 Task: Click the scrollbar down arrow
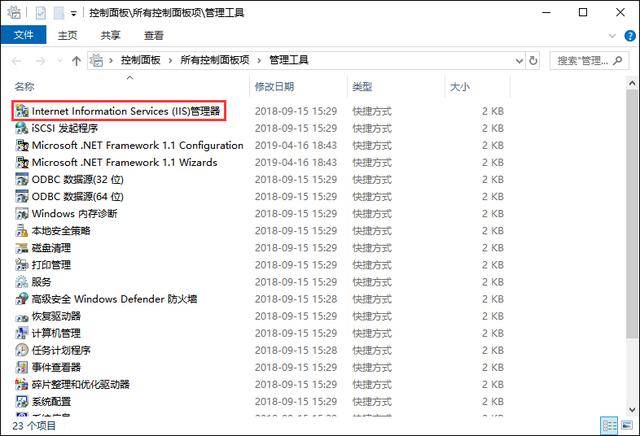pos(632,409)
